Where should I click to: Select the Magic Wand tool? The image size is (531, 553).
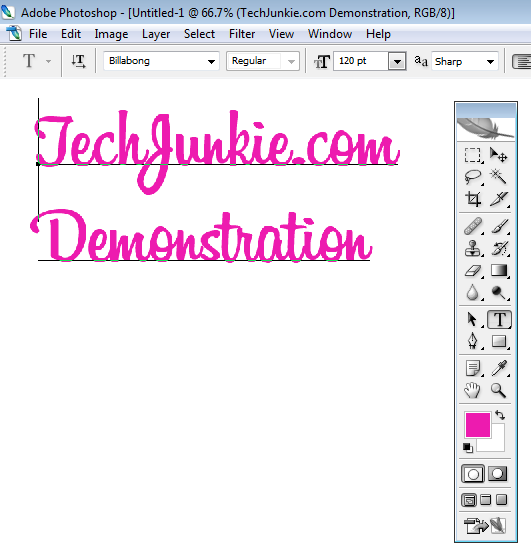[499, 177]
